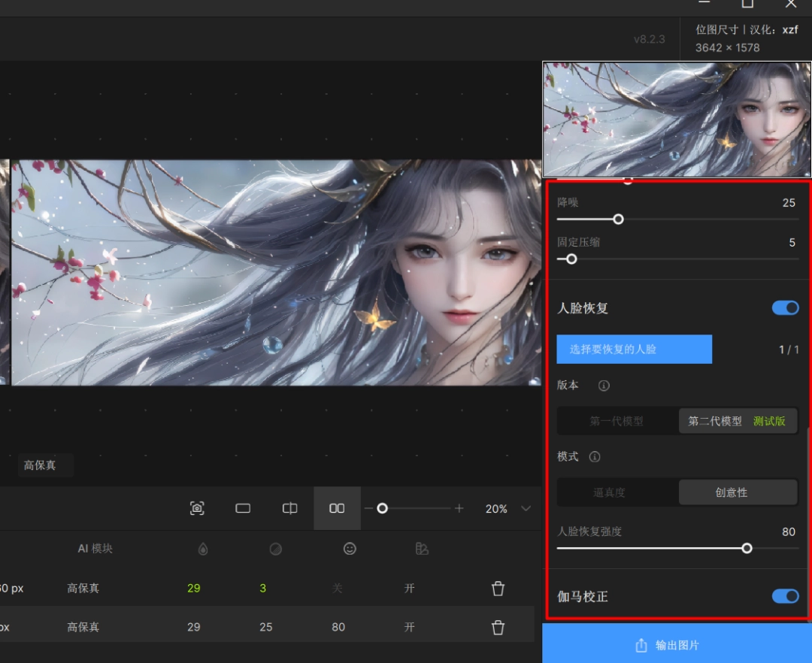
Task: Click the 输出图片 export button
Action: point(677,643)
